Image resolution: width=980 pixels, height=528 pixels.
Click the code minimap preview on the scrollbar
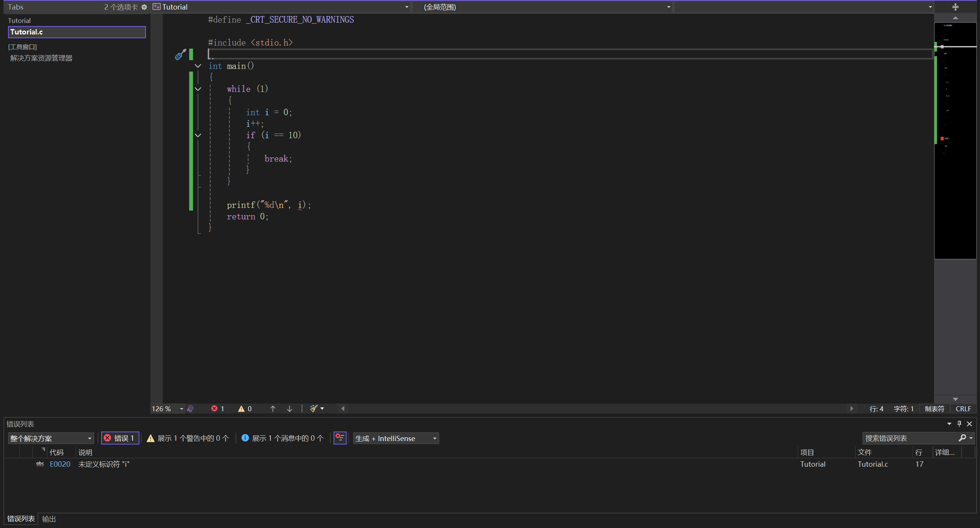tap(955, 141)
